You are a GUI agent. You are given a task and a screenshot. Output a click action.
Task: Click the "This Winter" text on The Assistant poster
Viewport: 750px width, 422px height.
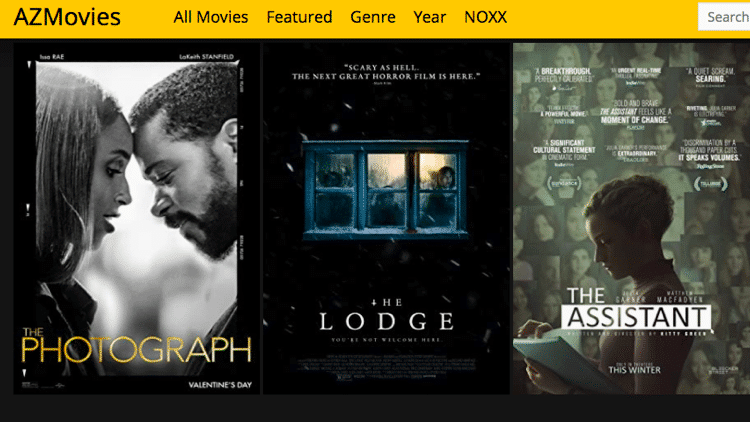coord(635,369)
